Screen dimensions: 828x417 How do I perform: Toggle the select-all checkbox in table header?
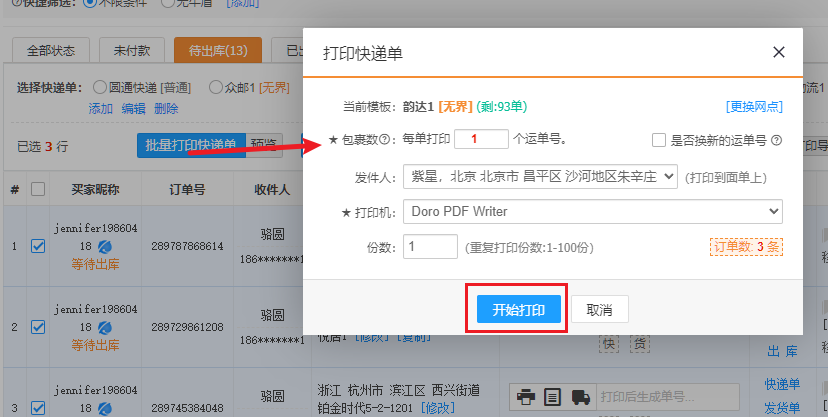[x=38, y=189]
